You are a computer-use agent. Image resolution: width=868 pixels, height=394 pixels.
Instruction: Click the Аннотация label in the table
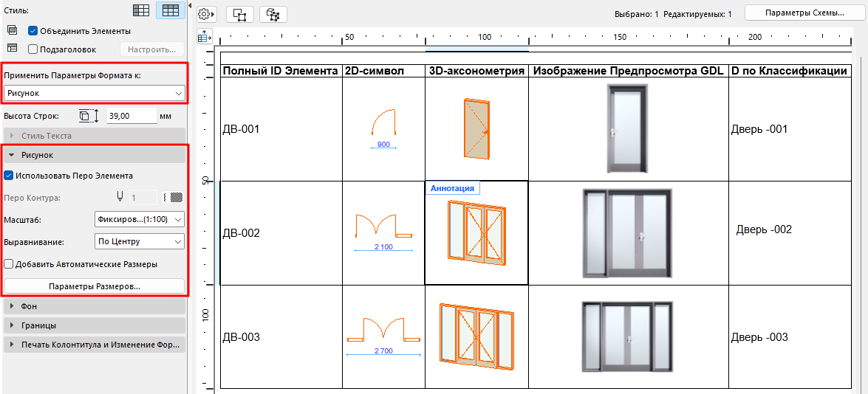(x=452, y=188)
